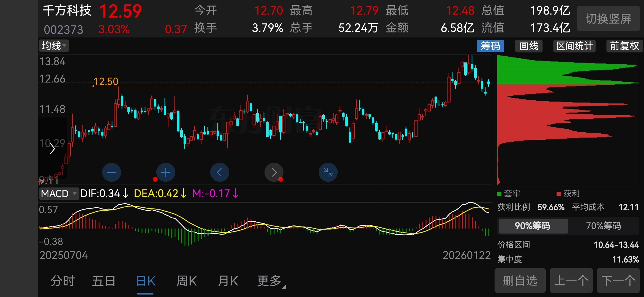Zoom out chart with minus icon
The height and width of the screenshot is (297, 644).
coord(111,172)
